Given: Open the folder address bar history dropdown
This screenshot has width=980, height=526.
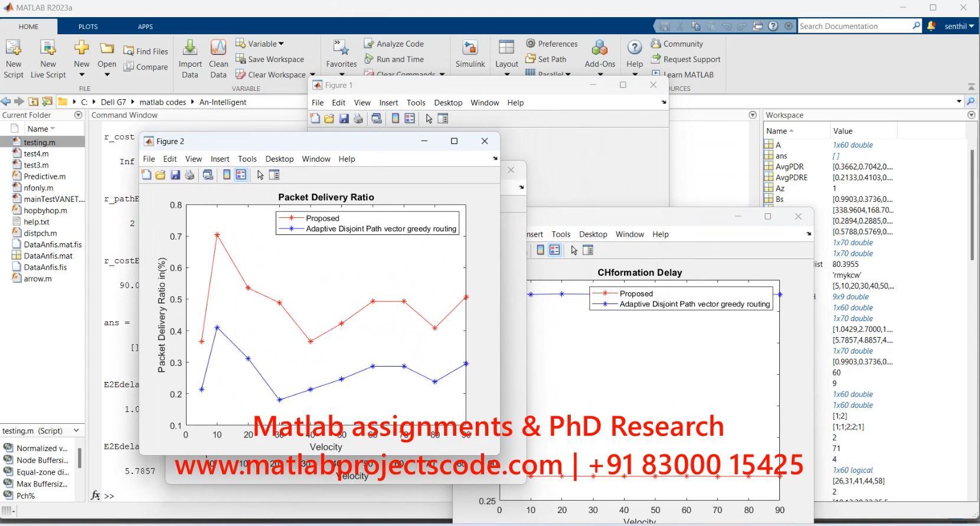Looking at the screenshot, I should [x=959, y=102].
